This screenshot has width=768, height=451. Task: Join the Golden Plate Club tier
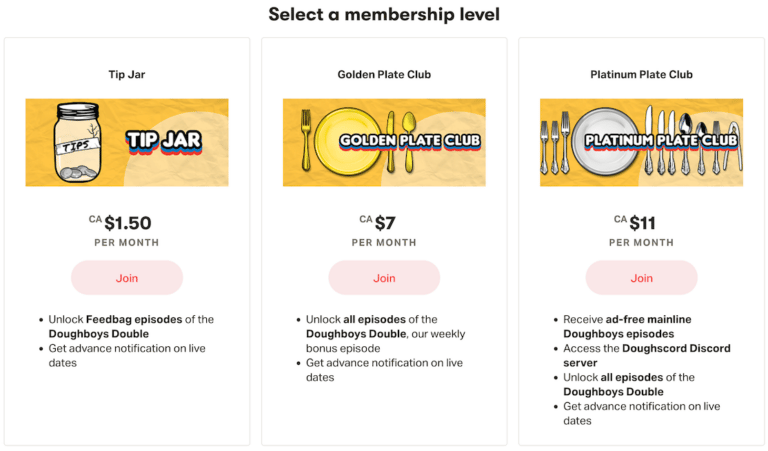[x=384, y=278]
